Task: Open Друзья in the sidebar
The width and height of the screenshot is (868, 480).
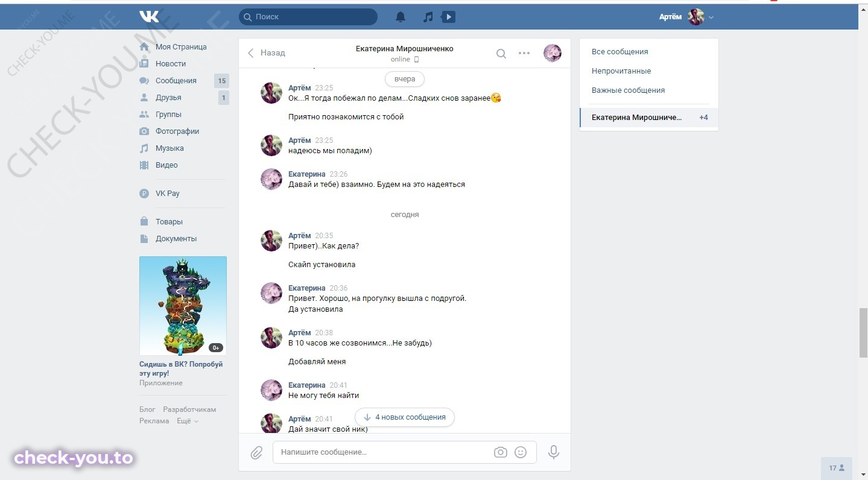Action: point(168,97)
